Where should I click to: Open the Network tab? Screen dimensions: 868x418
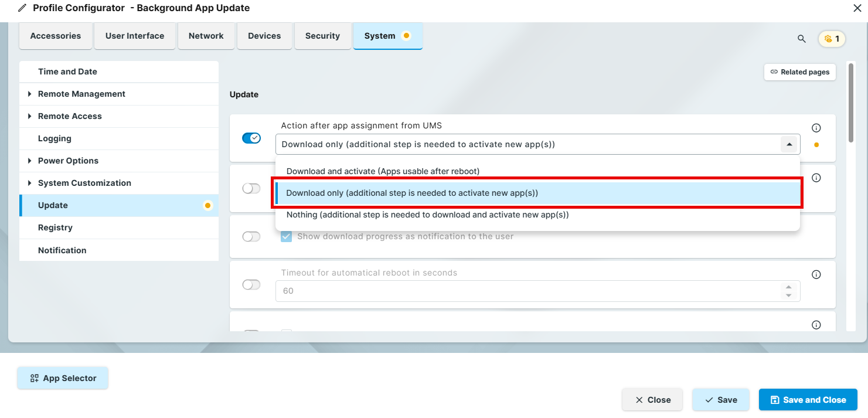pyautogui.click(x=206, y=36)
